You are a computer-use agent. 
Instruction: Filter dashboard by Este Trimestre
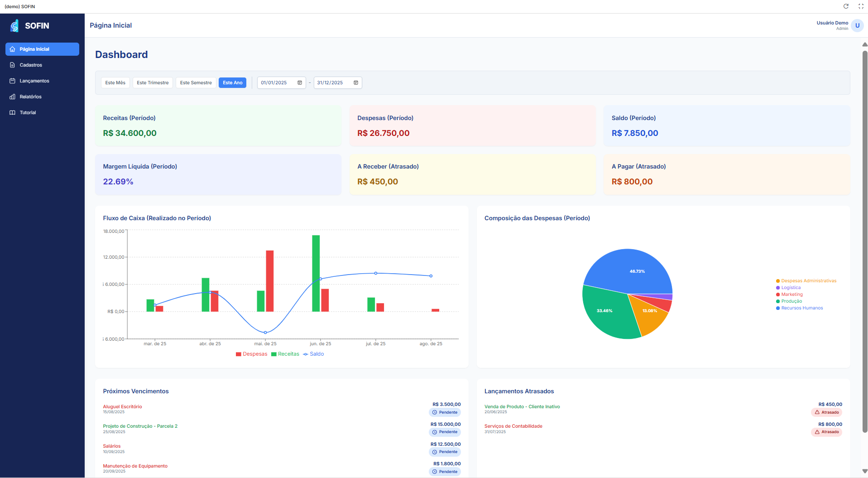(153, 83)
